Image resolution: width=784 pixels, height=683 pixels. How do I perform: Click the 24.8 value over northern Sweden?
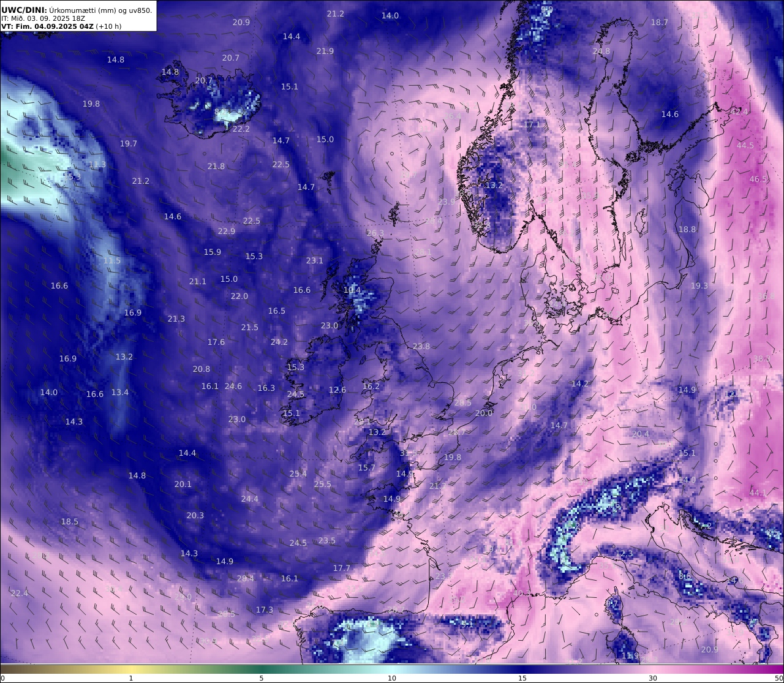tap(601, 51)
